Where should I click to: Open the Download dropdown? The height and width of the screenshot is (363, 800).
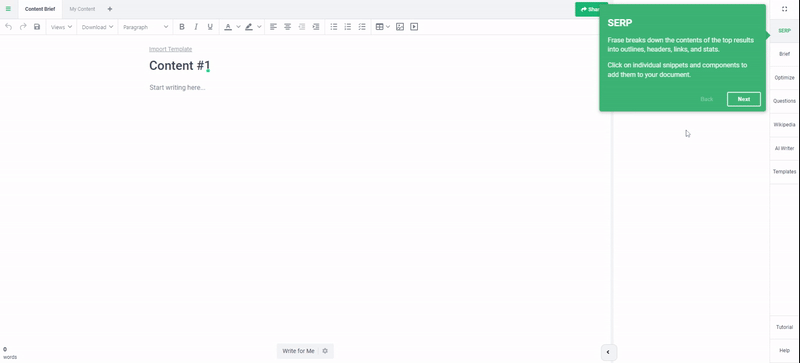(x=97, y=27)
